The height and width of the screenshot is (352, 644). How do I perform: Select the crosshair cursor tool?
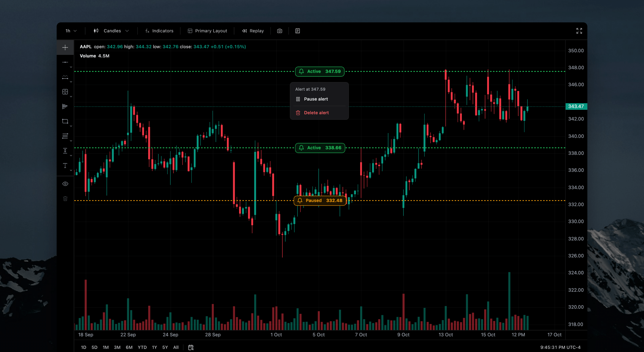click(65, 47)
